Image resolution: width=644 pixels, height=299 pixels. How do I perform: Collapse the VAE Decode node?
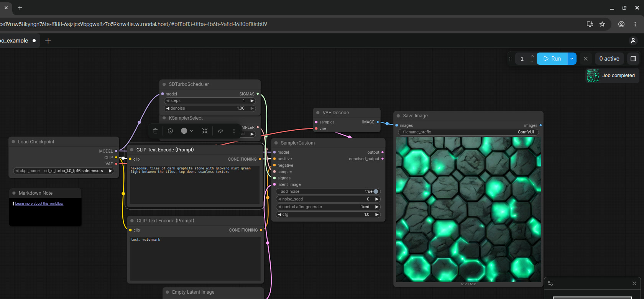coord(318,113)
